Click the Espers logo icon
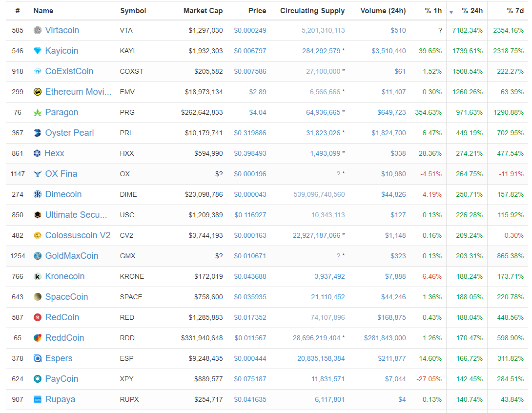Image resolution: width=532 pixels, height=413 pixels. pyautogui.click(x=37, y=358)
